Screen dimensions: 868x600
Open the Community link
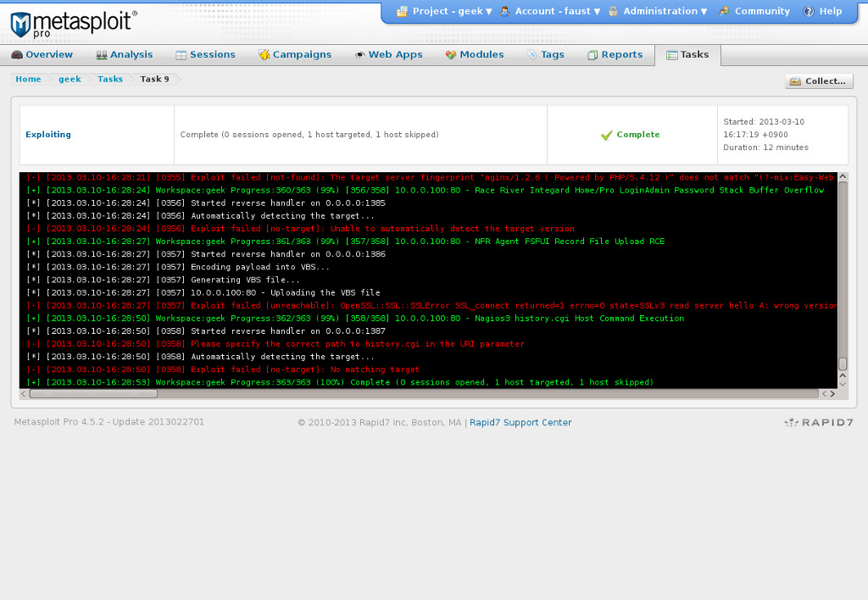762,11
